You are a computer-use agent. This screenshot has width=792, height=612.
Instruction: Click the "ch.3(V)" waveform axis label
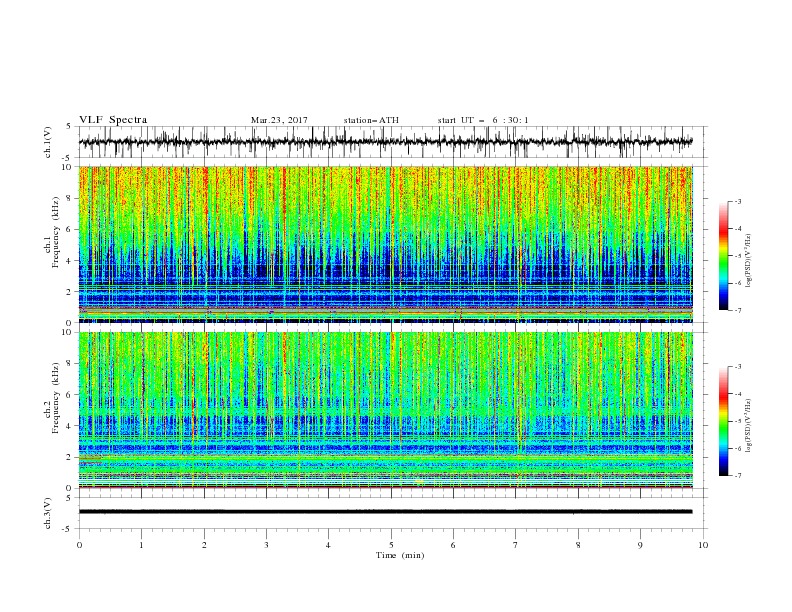[48, 513]
